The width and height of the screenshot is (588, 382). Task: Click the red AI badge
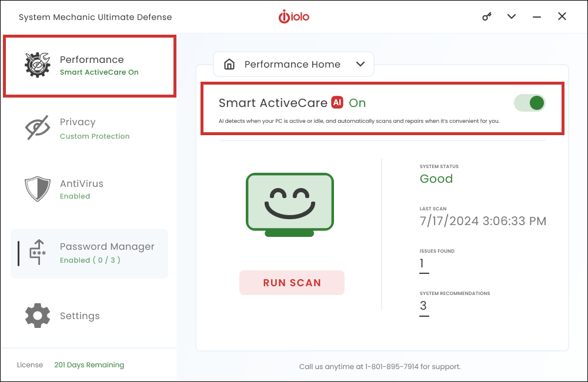337,102
